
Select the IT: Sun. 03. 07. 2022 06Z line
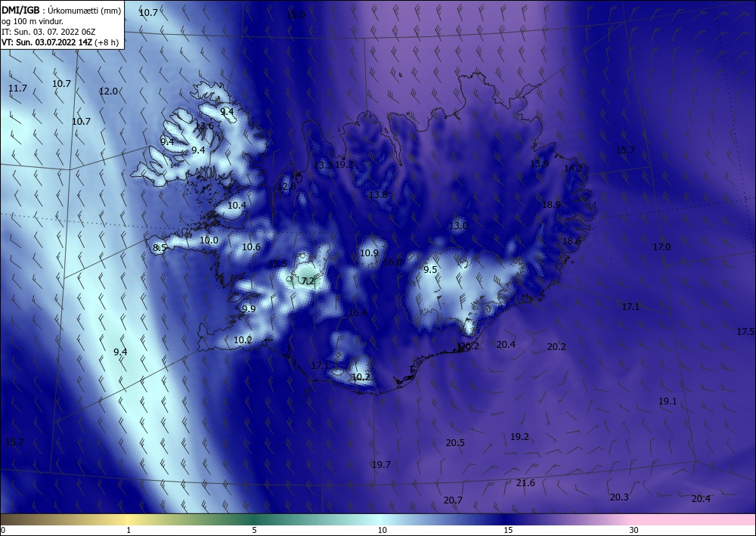tap(48, 32)
